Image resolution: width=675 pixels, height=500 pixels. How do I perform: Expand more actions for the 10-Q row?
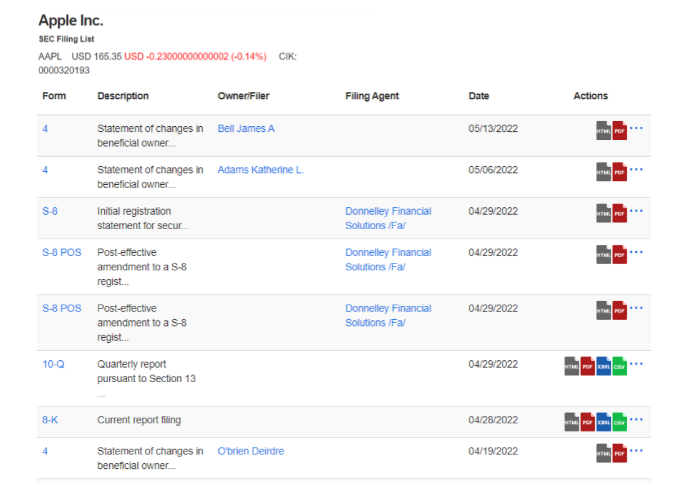tap(636, 364)
